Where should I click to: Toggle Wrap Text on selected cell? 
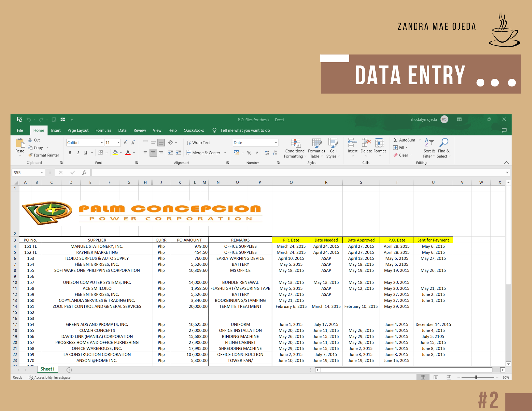pos(198,143)
